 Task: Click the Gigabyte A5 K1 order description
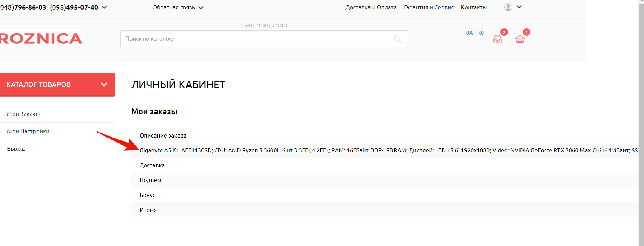click(388, 150)
